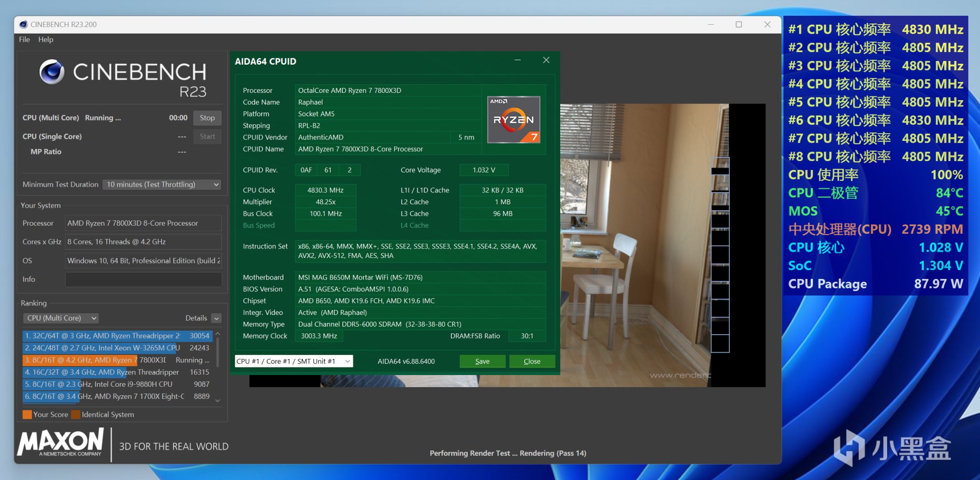The height and width of the screenshot is (480, 980).
Task: Click the Platform value 'Socket AM5'
Action: coord(316,113)
